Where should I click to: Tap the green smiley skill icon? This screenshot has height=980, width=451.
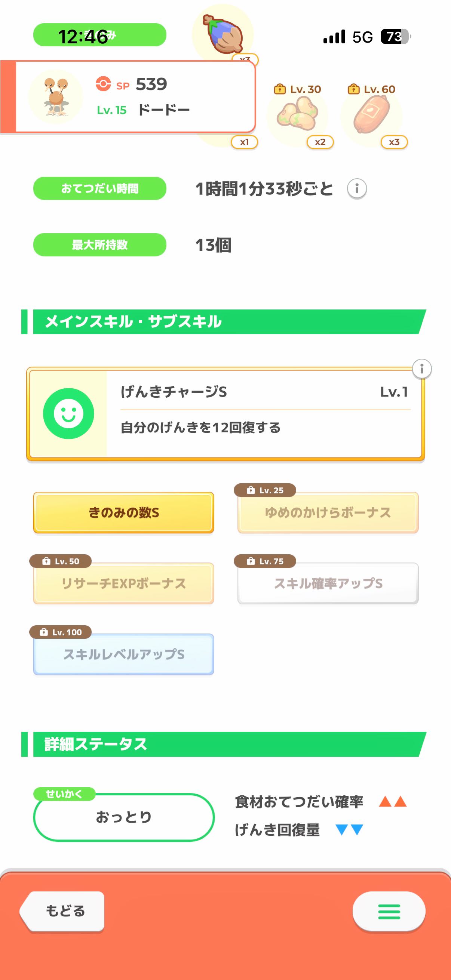point(68,413)
